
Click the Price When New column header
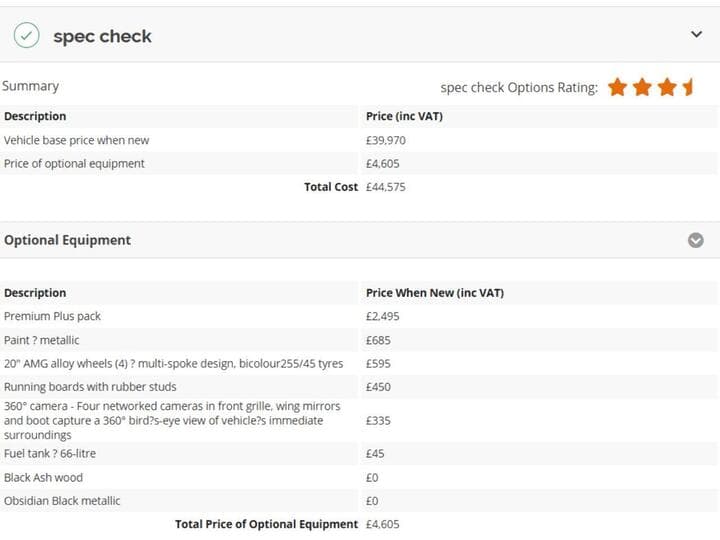[434, 293]
